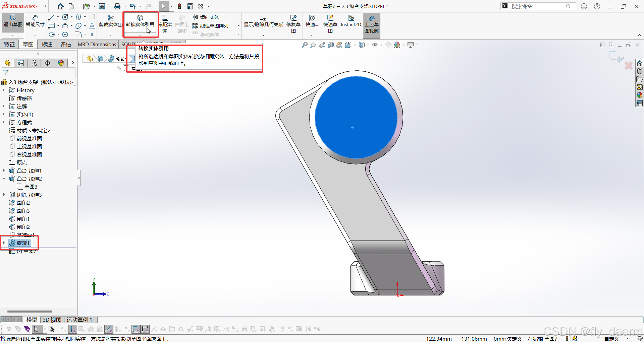Click the 退出草图 exit sketch button
The image size is (644, 342).
coord(13,21)
